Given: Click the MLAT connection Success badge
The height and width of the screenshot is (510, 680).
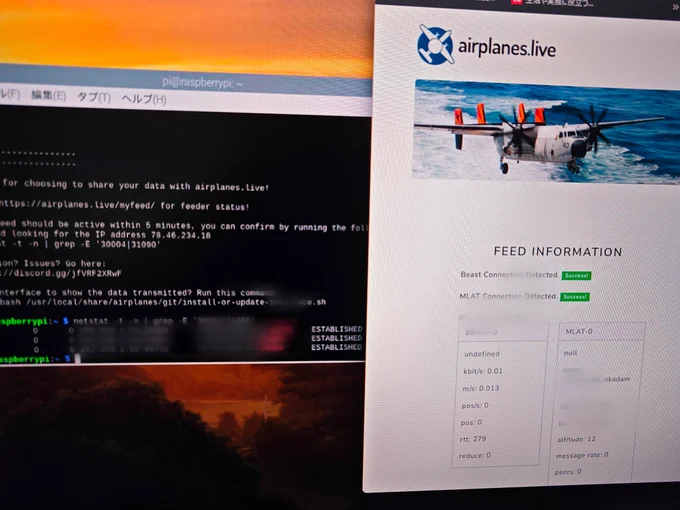Looking at the screenshot, I should pyautogui.click(x=575, y=297).
